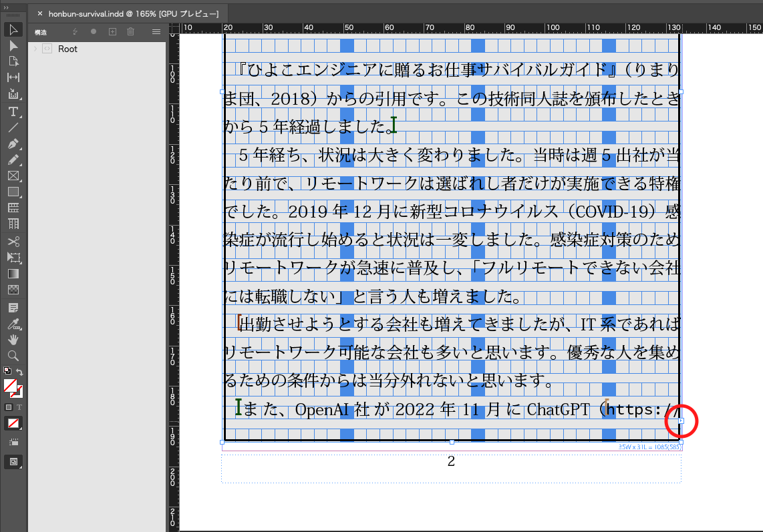Select the Page tool
Viewport: 763px width, 532px height.
click(13, 61)
